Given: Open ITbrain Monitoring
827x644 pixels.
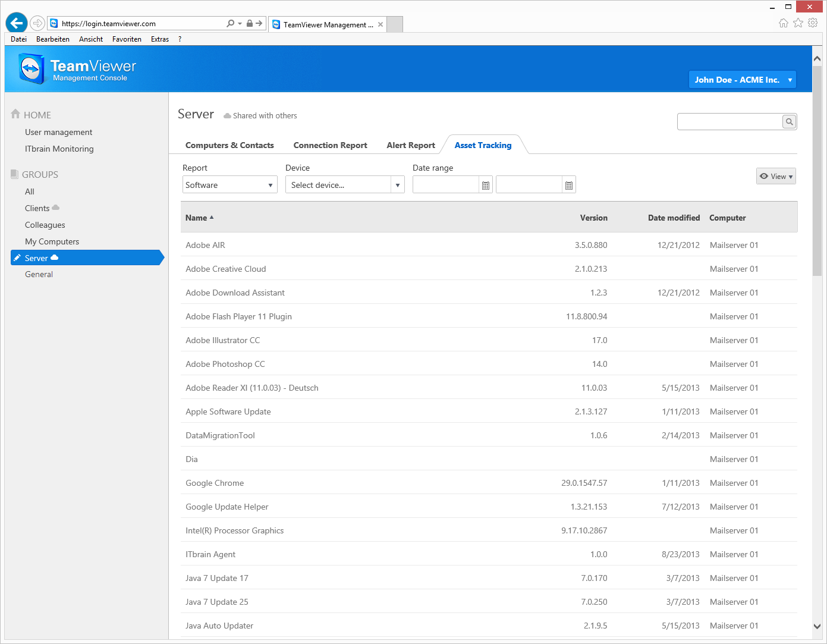Looking at the screenshot, I should [x=59, y=149].
